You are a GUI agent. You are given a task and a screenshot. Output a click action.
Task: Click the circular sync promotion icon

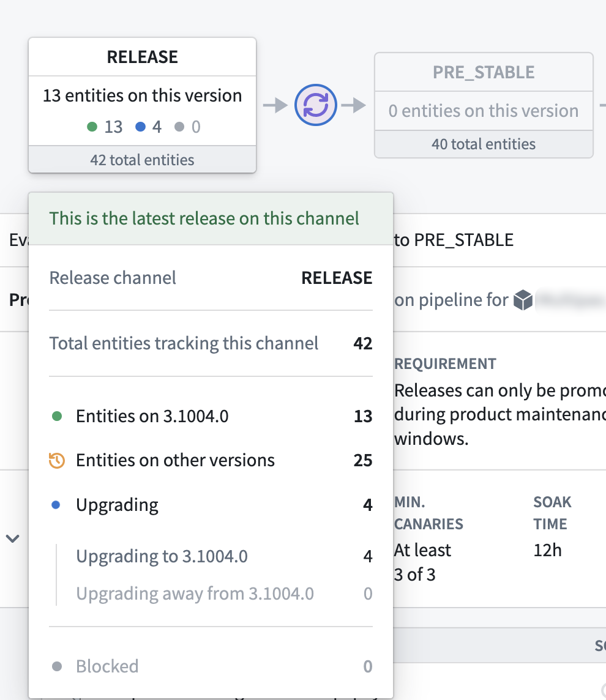(x=316, y=105)
